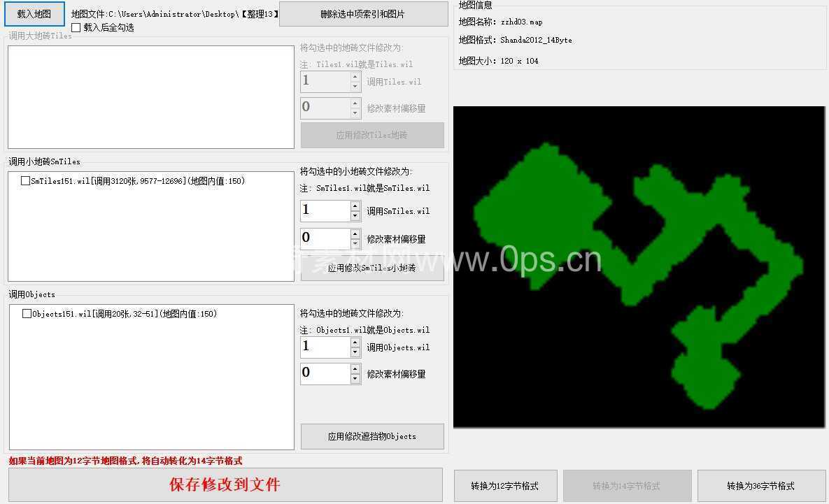Click 删除选中项索引和图片 button
Image resolution: width=829 pixels, height=504 pixels.
point(363,14)
